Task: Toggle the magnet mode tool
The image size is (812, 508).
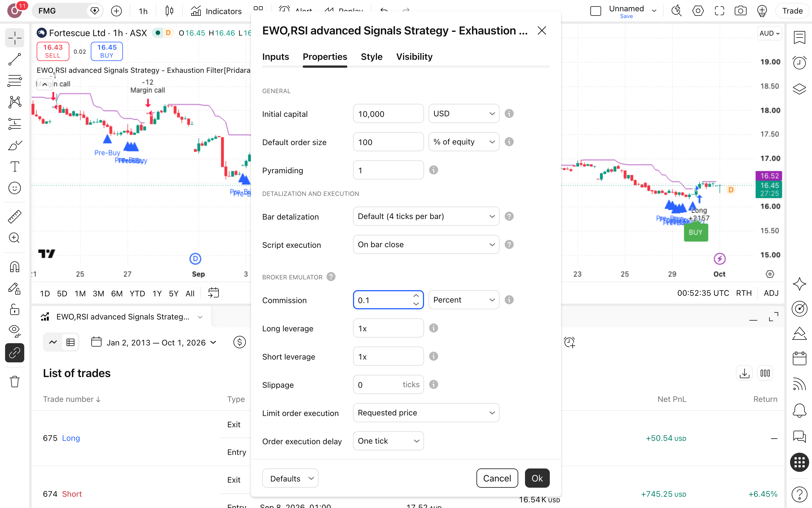Action: 14,267
